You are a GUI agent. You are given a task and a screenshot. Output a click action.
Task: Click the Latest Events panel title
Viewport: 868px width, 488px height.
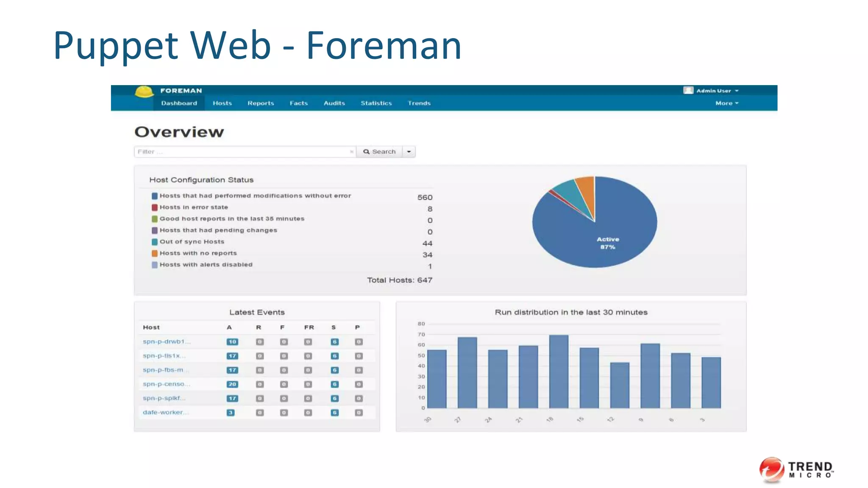(x=257, y=312)
